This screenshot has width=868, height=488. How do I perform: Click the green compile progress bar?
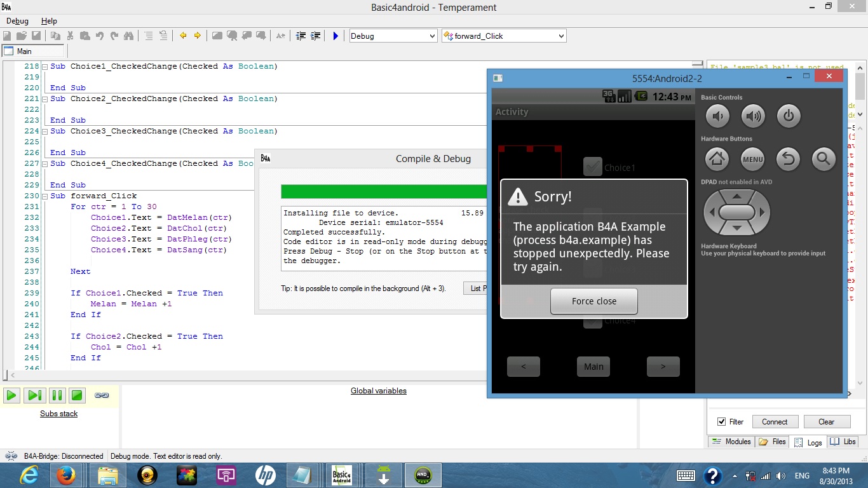[384, 192]
